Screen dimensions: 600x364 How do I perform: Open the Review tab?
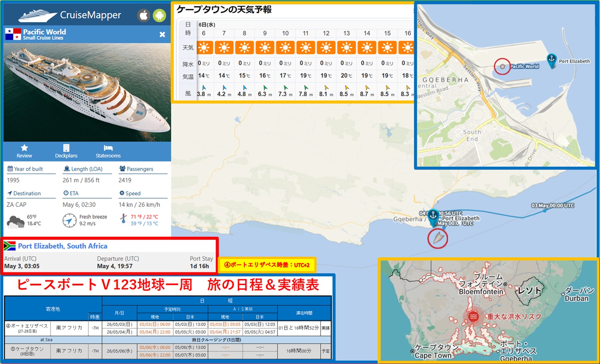[24, 151]
